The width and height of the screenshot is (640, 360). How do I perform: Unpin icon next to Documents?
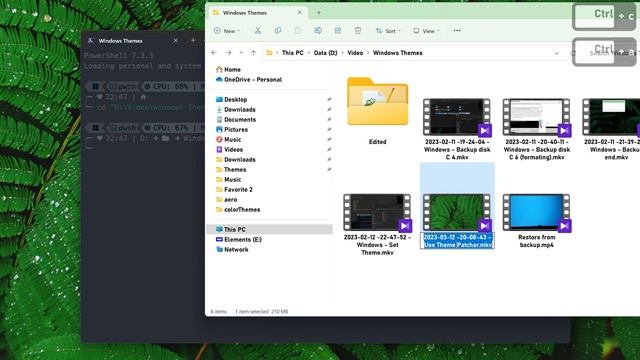329,120
